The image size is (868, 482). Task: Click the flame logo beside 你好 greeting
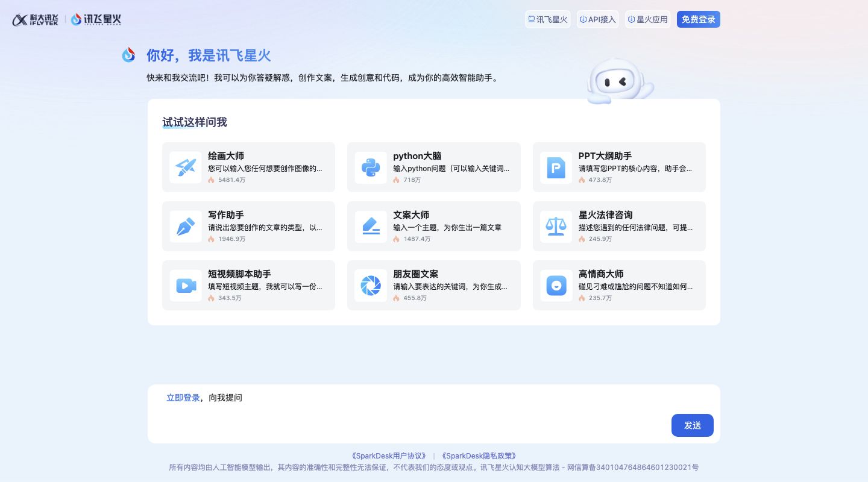click(128, 55)
